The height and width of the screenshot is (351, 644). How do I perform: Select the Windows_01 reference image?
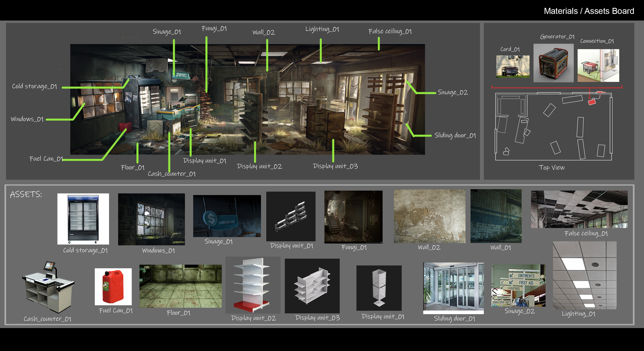pyautogui.click(x=151, y=219)
